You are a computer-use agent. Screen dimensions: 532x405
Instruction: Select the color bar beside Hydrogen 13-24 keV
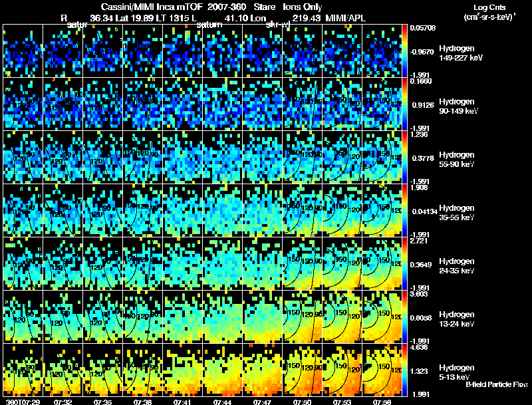(x=404, y=317)
